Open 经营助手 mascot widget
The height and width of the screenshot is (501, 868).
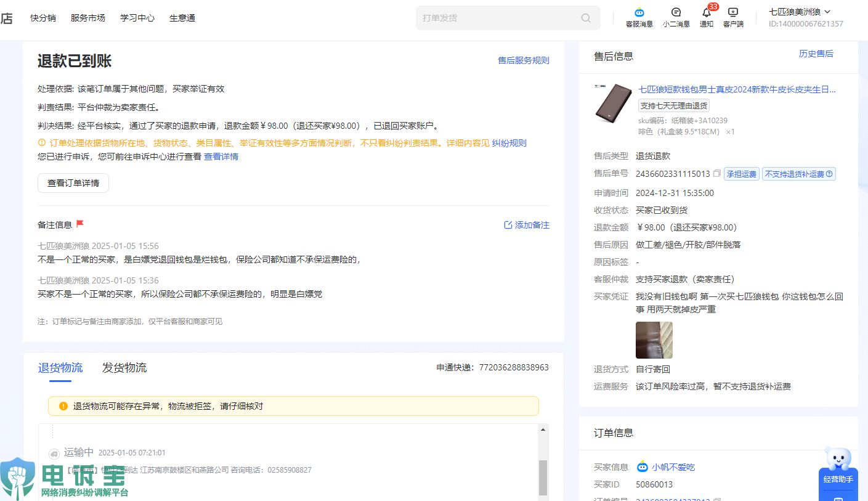(x=838, y=473)
